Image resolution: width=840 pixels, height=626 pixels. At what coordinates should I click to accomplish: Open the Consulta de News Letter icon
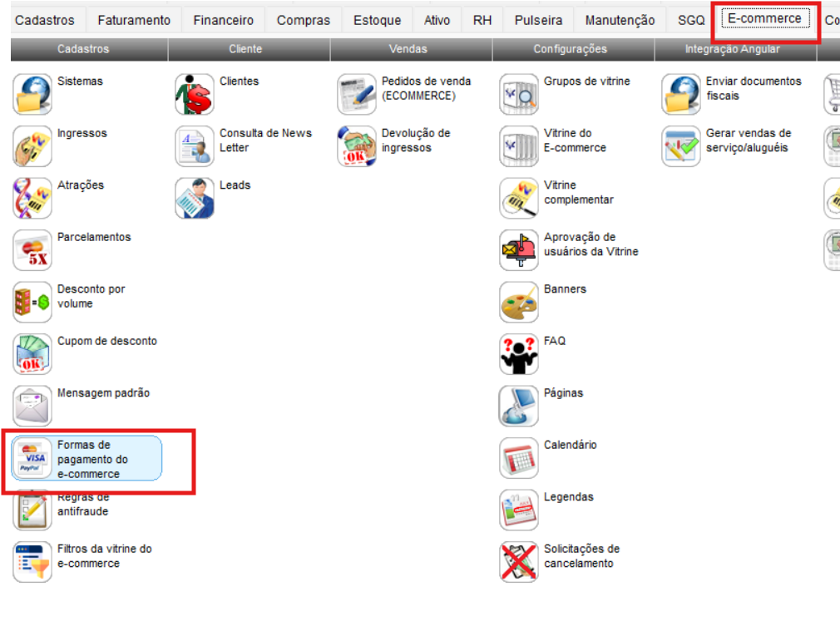tap(195, 146)
